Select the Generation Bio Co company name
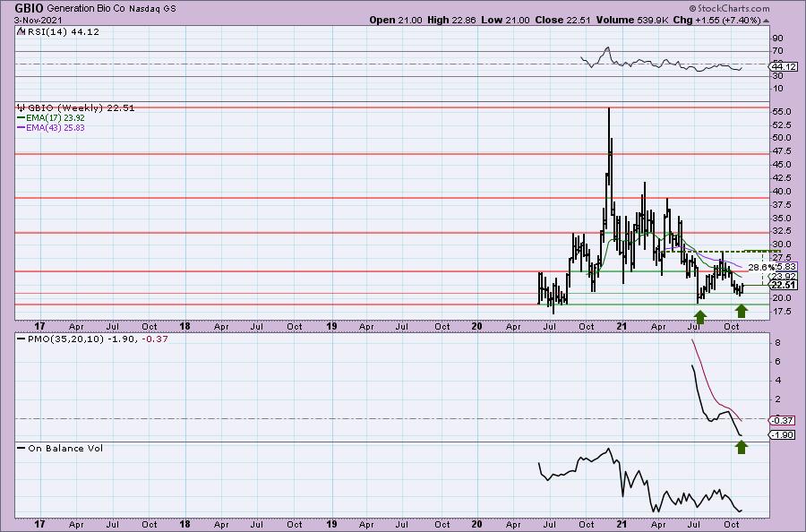 coord(86,9)
